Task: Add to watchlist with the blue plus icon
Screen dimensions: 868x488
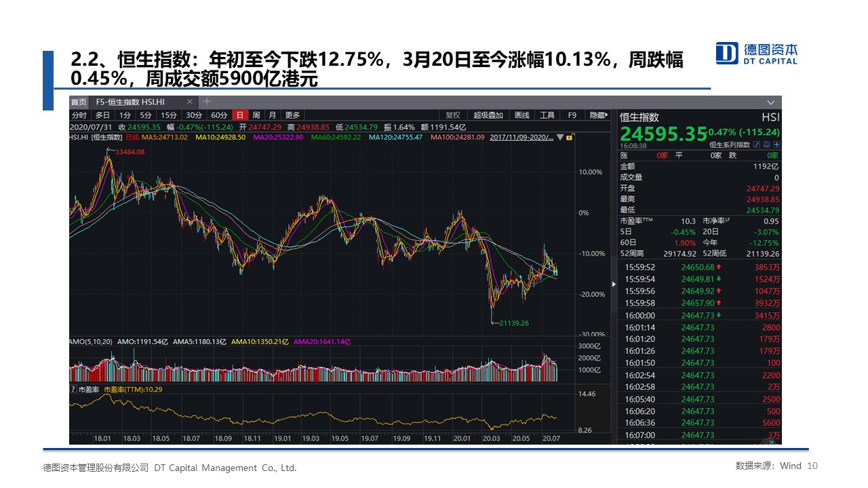Action: click(x=776, y=144)
